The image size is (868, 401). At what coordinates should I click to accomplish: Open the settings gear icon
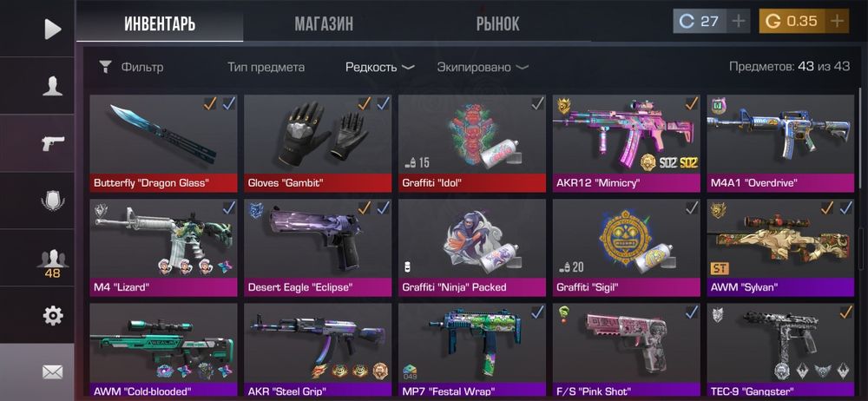[x=53, y=315]
